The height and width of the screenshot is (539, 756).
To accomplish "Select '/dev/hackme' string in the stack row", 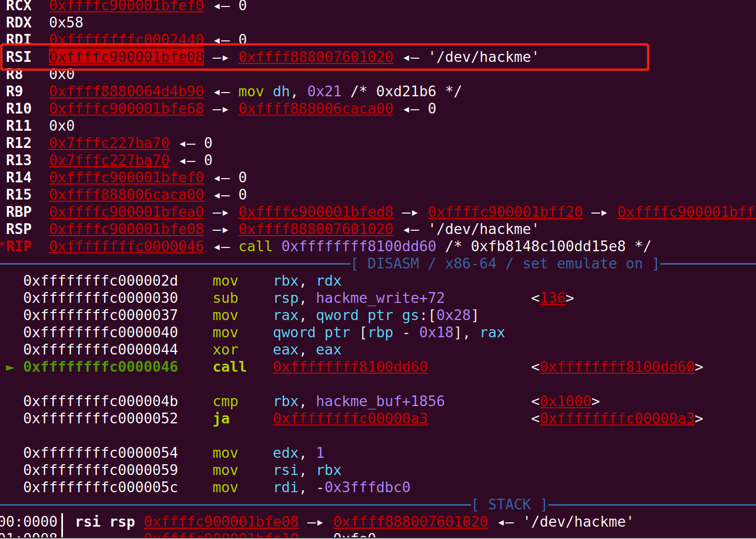I will [578, 522].
